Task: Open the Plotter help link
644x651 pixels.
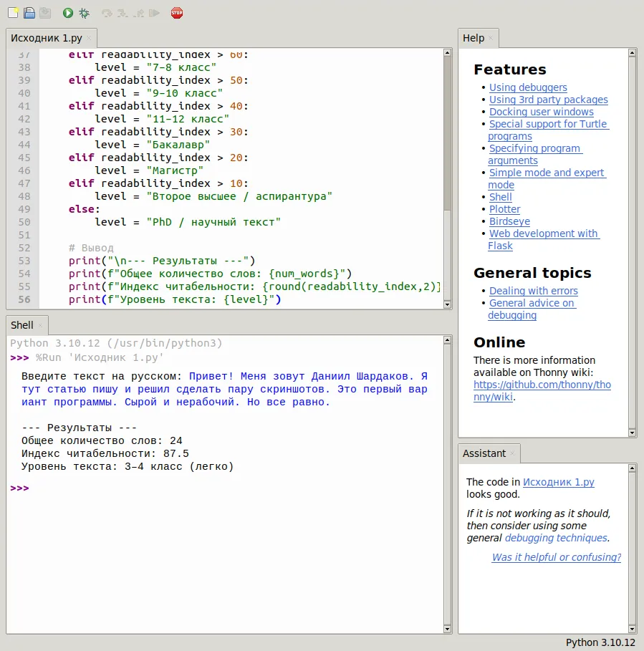Action: click(x=504, y=209)
